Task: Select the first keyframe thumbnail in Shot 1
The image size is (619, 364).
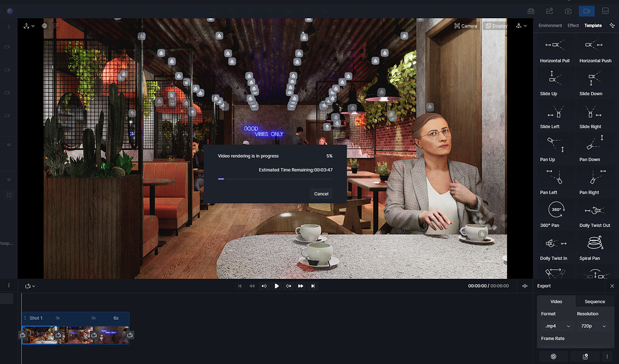Action: click(39, 335)
